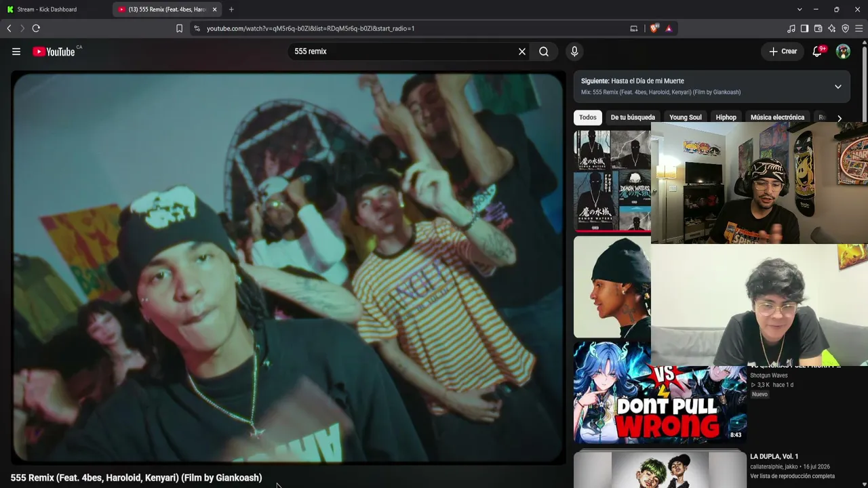Open the Demon Waters mix thumbnail

(612, 181)
